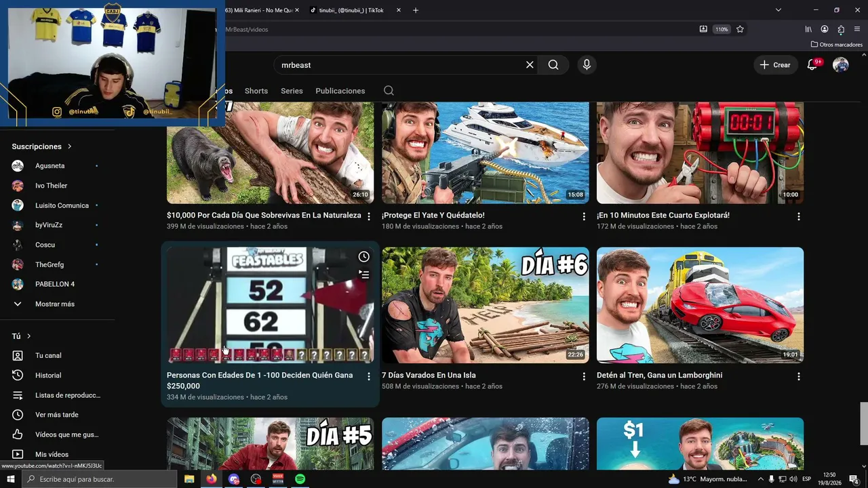Expand the Suscripciones section
This screenshot has height=488, width=868.
coord(42,146)
